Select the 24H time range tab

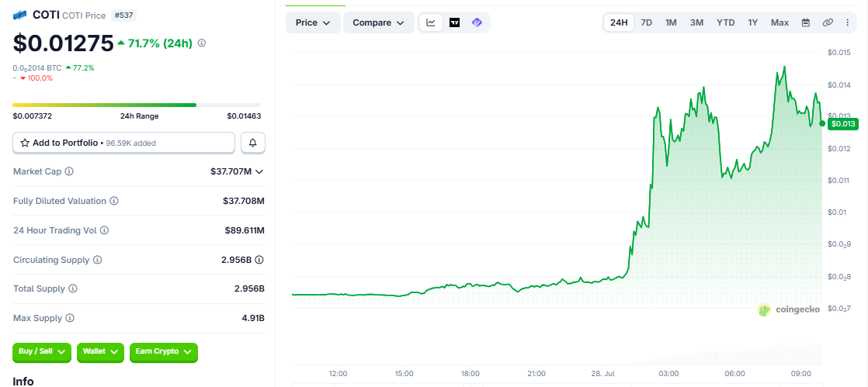point(619,22)
